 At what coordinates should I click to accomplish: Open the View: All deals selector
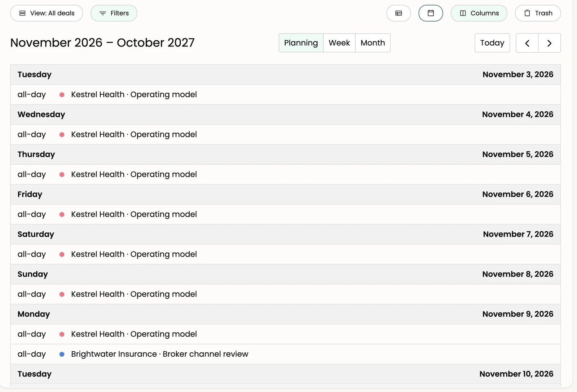tap(47, 13)
